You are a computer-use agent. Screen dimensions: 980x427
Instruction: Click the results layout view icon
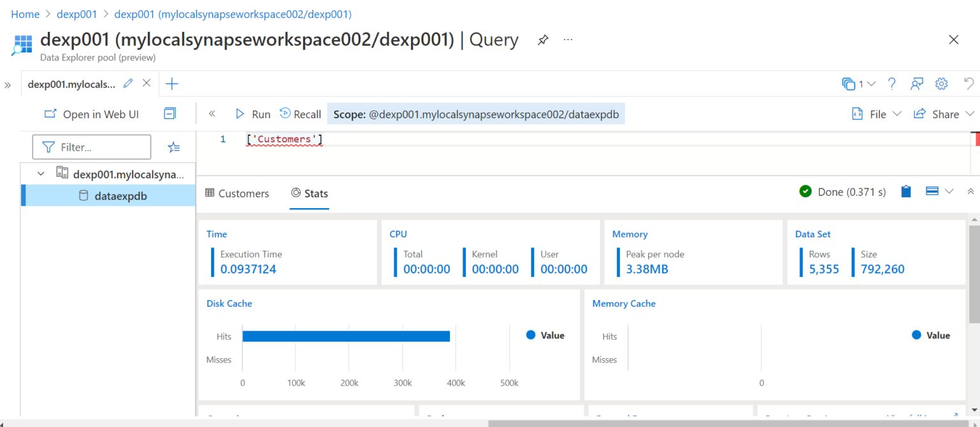click(x=932, y=191)
